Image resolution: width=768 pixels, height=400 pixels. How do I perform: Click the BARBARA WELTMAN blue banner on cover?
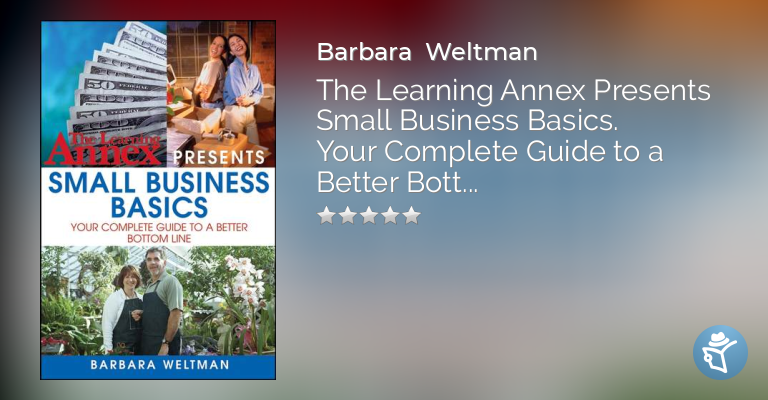(158, 365)
